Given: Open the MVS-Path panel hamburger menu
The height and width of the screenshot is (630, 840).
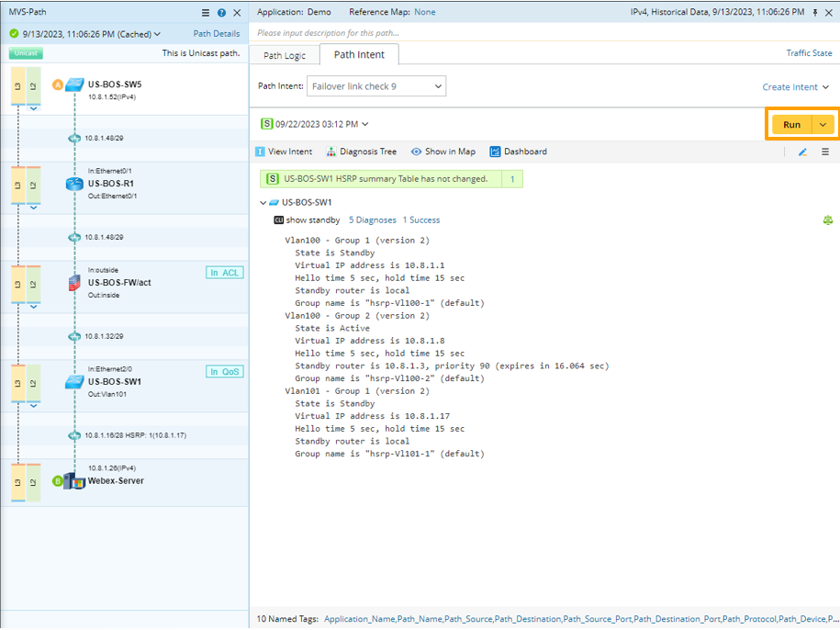Looking at the screenshot, I should click(206, 13).
